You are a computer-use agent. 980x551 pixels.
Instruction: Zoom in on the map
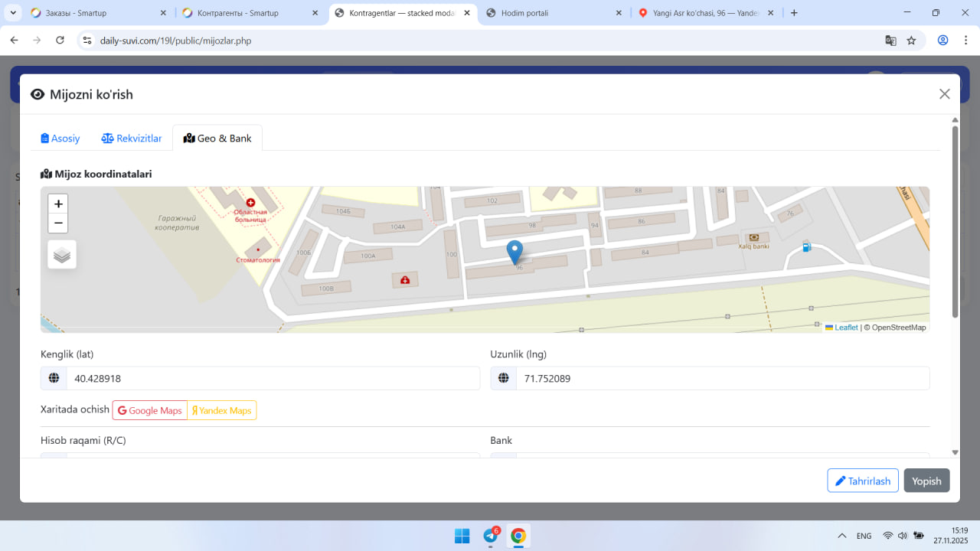(x=58, y=204)
